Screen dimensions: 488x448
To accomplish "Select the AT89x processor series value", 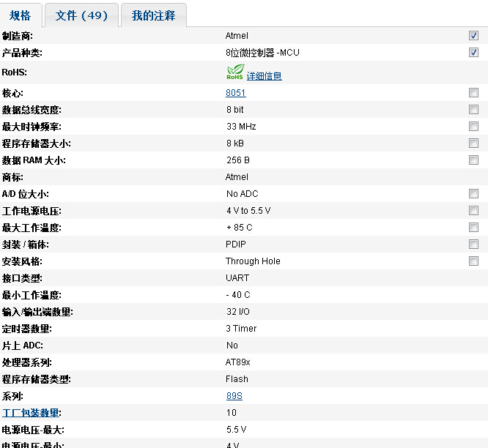I will click(x=238, y=362).
